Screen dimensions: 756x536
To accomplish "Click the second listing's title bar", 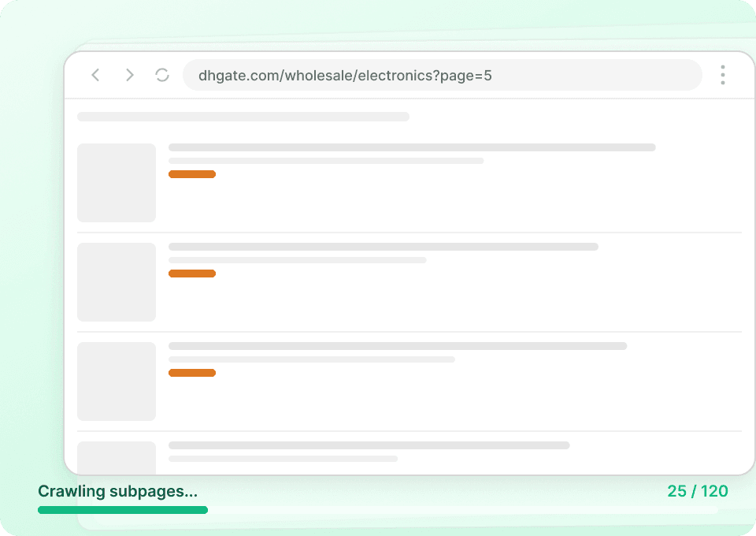I will [383, 246].
